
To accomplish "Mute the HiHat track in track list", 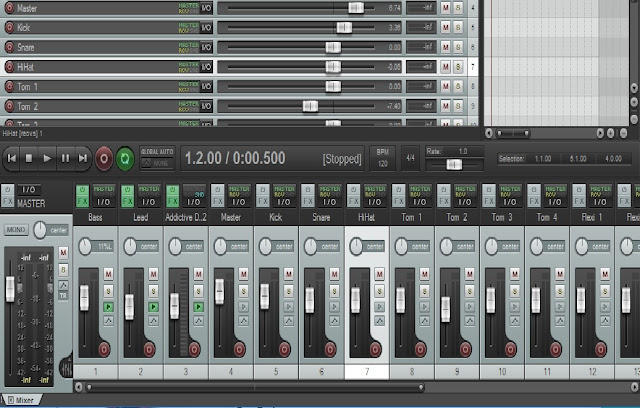I will click(446, 67).
